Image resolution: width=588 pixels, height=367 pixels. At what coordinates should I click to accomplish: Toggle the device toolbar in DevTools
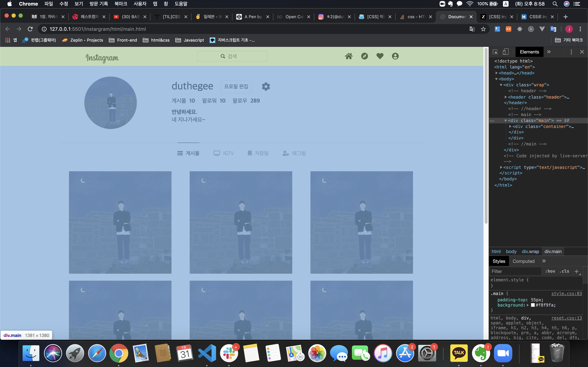point(506,52)
